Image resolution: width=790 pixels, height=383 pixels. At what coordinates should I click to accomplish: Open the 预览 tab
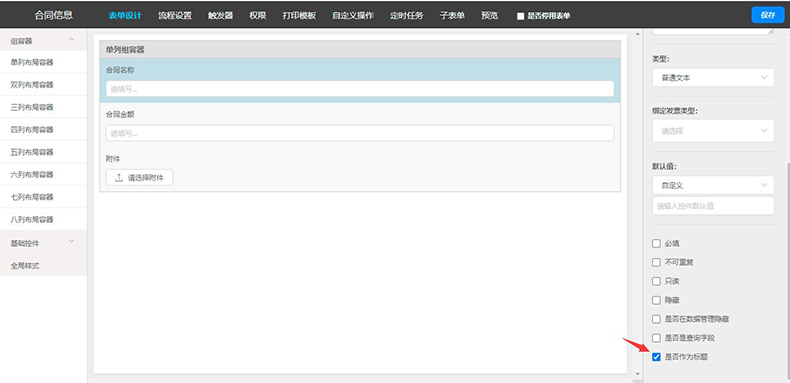click(x=489, y=15)
